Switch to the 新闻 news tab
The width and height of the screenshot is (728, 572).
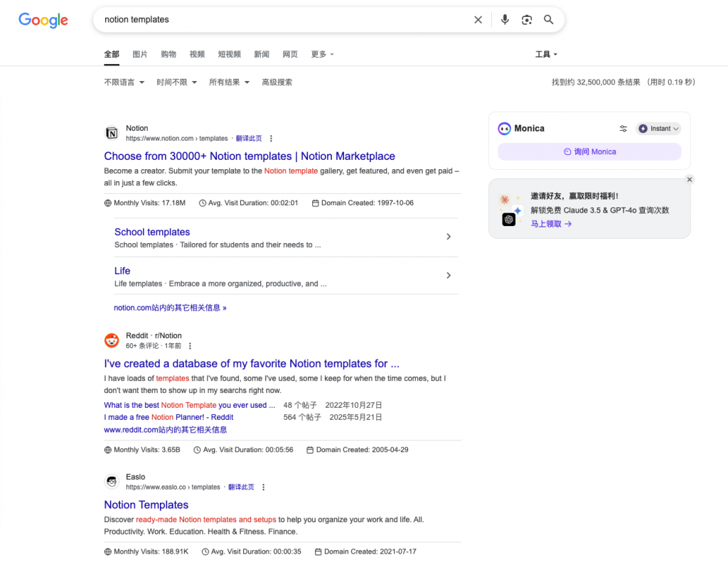pos(262,54)
